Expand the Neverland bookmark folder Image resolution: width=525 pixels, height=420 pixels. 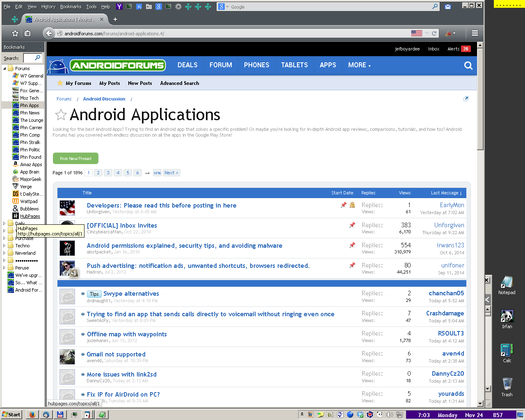pyautogui.click(x=5, y=253)
